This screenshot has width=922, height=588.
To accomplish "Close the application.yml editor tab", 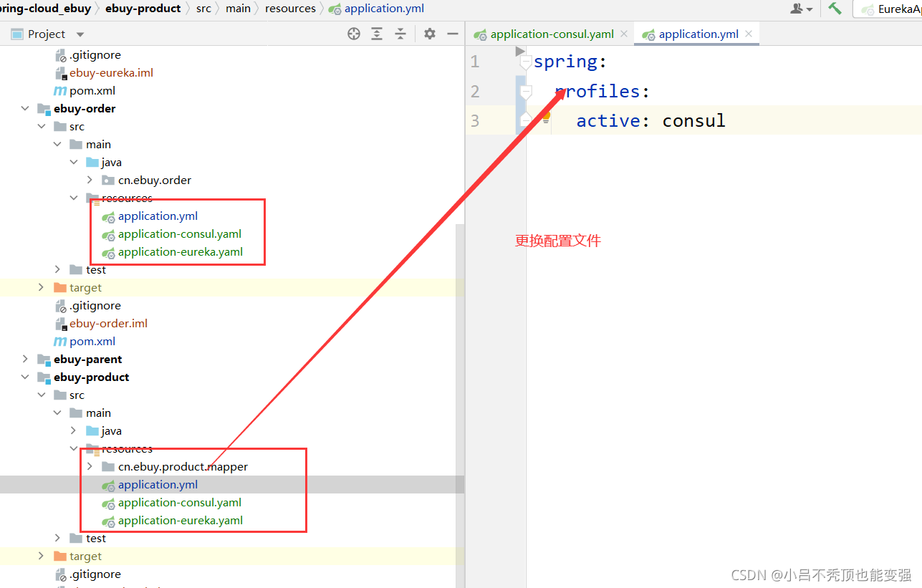I will point(749,34).
